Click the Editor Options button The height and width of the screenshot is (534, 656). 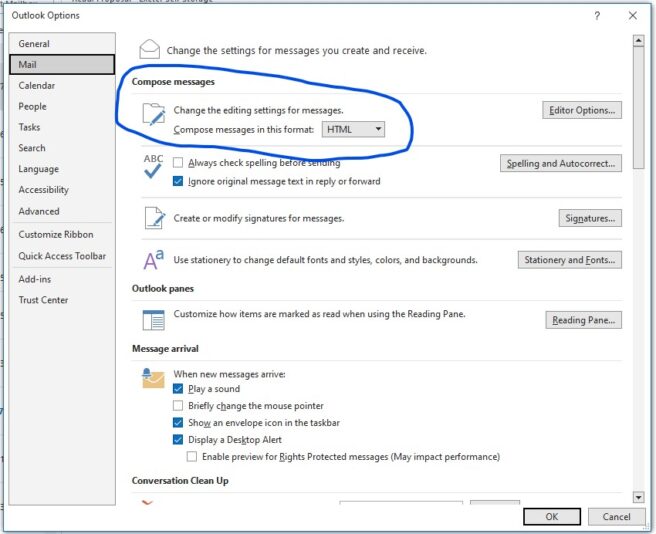(x=582, y=110)
